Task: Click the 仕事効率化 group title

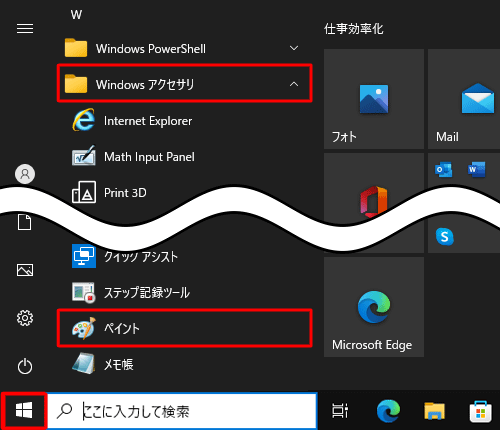Action: coord(354,29)
